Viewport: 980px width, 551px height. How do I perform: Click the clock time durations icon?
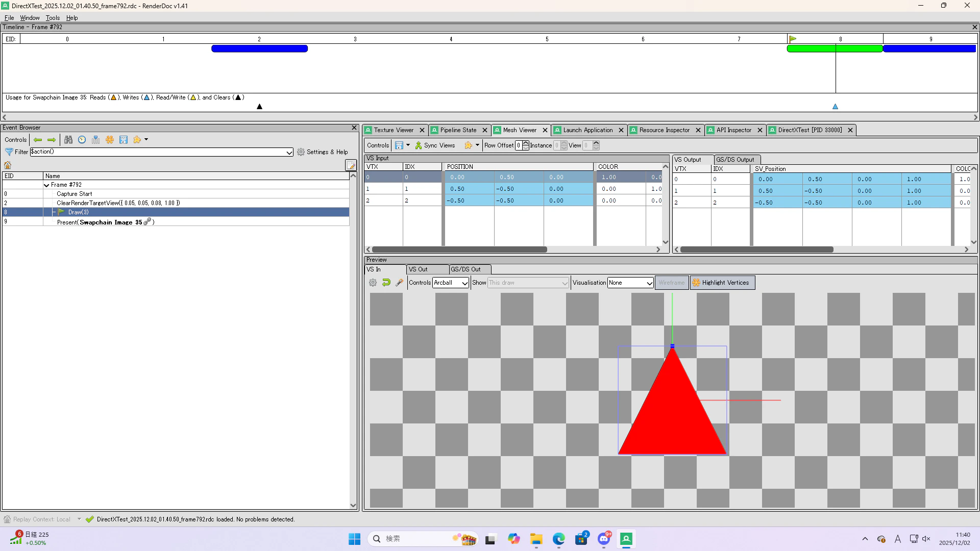tap(82, 140)
